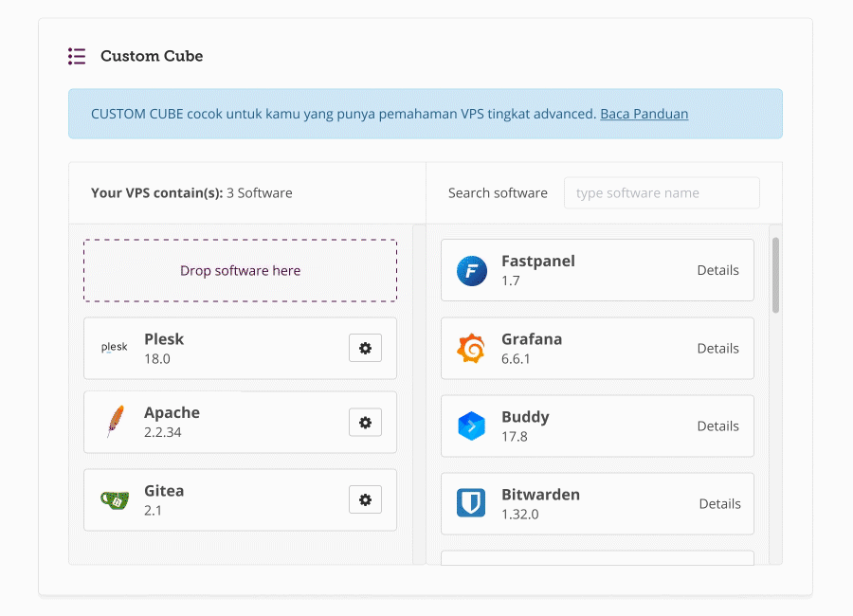Click the Buddy logo icon

[x=471, y=426]
